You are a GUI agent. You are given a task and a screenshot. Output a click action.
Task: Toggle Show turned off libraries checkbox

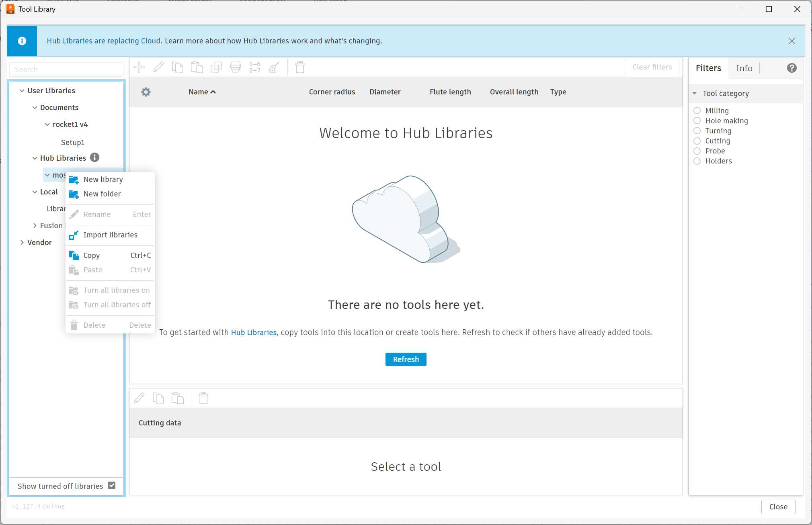pyautogui.click(x=112, y=486)
